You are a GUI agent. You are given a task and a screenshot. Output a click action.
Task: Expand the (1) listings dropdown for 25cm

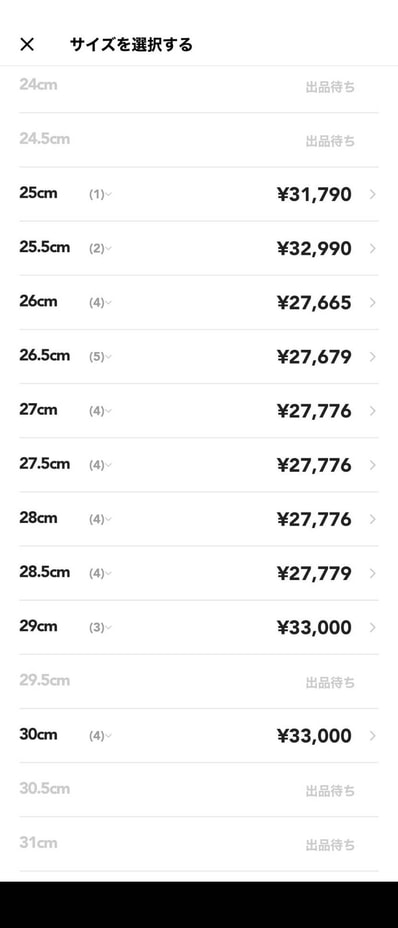coord(100,194)
